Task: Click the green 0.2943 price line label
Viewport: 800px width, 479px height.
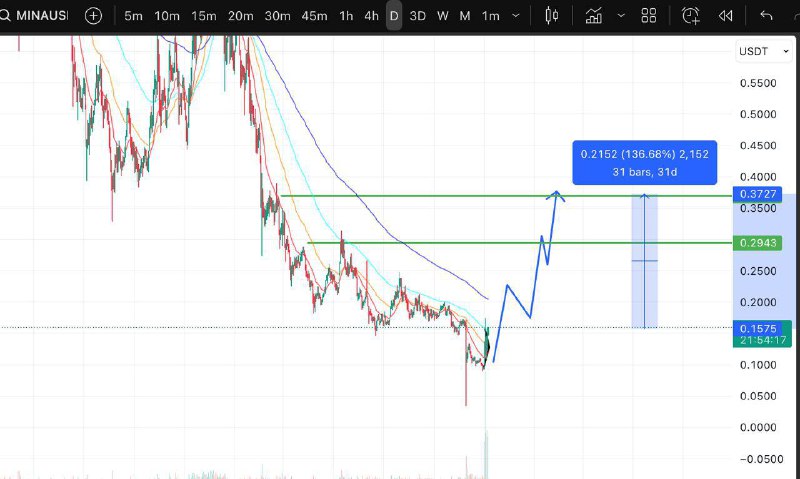Action: coord(757,243)
